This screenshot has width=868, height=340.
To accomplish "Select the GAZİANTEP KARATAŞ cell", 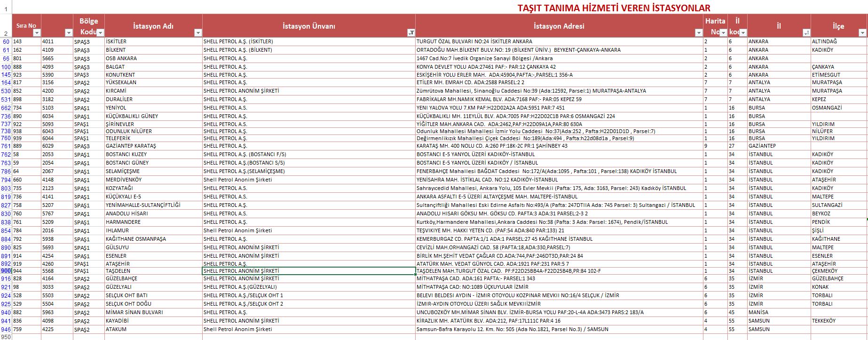I will pos(153,146).
